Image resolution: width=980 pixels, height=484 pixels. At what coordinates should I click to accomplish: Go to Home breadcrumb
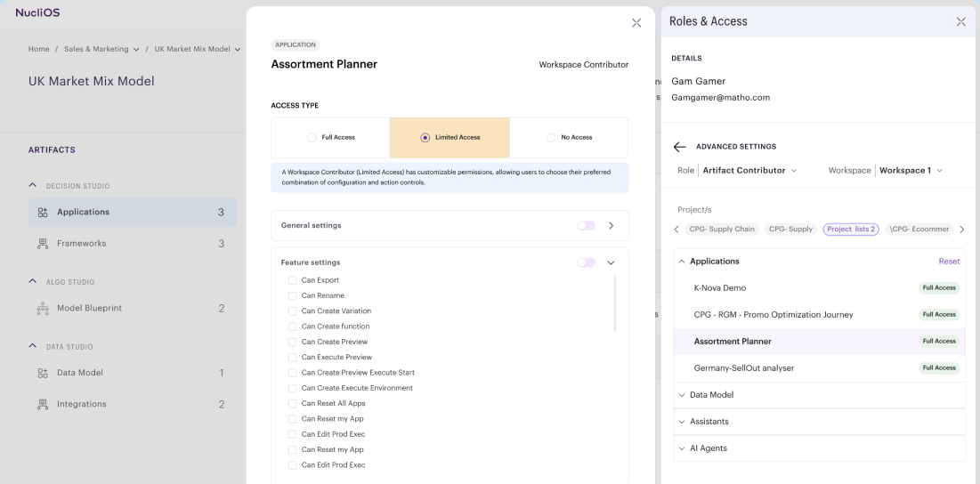pyautogui.click(x=39, y=49)
